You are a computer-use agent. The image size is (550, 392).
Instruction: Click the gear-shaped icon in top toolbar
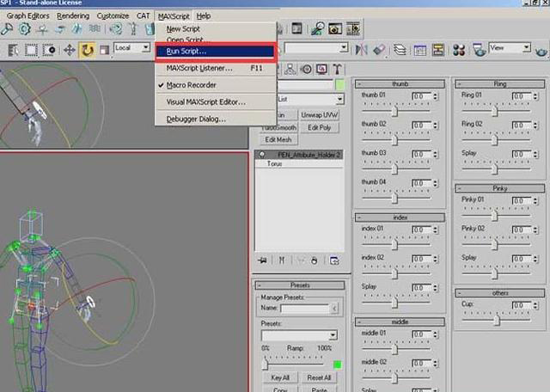(x=24, y=28)
